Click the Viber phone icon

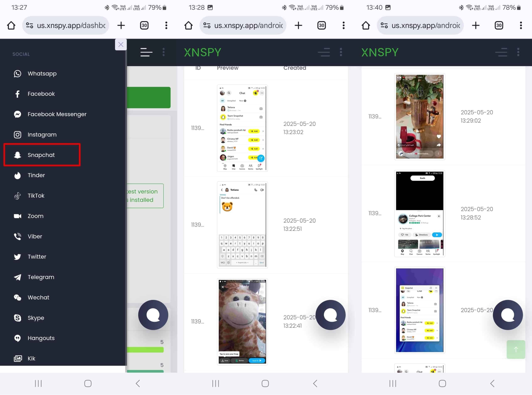(17, 236)
